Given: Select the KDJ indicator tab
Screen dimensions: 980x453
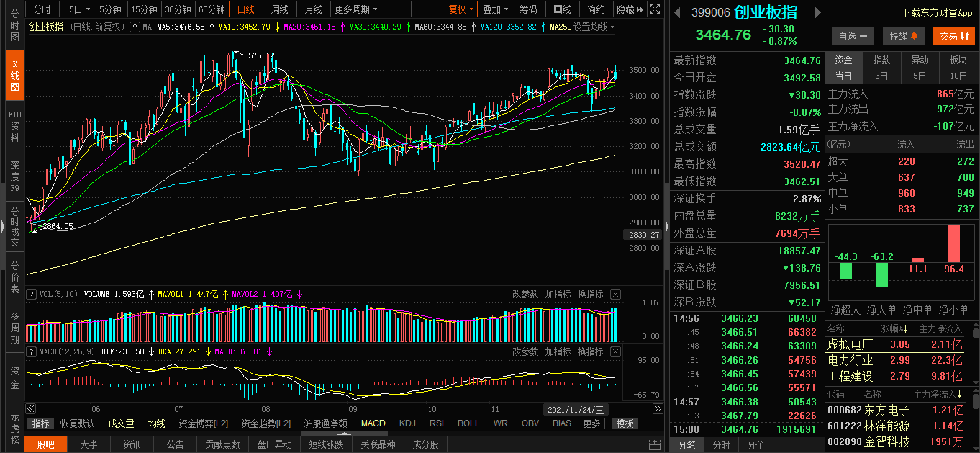Looking at the screenshot, I should click(x=407, y=423).
